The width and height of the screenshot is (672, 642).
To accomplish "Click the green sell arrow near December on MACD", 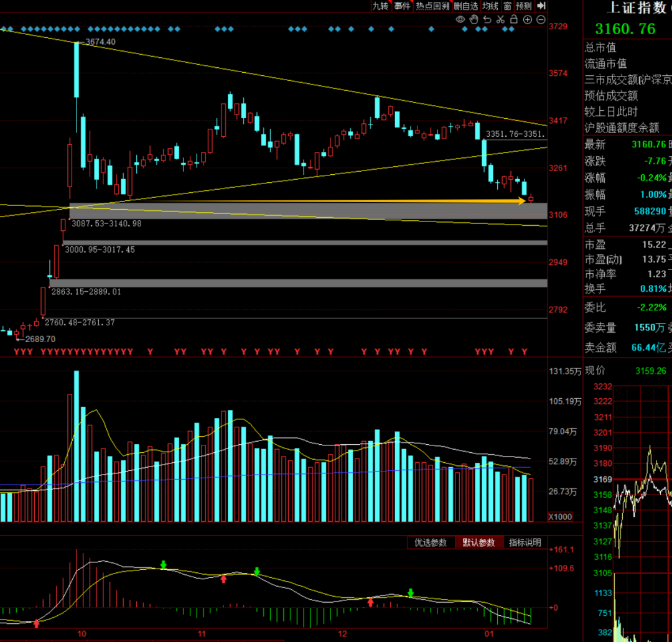I will coord(410,592).
